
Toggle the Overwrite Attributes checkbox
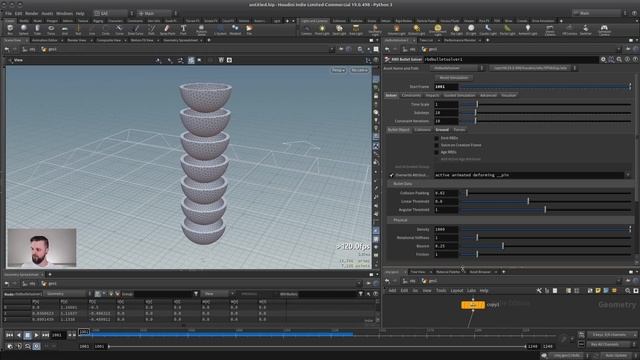[391, 175]
